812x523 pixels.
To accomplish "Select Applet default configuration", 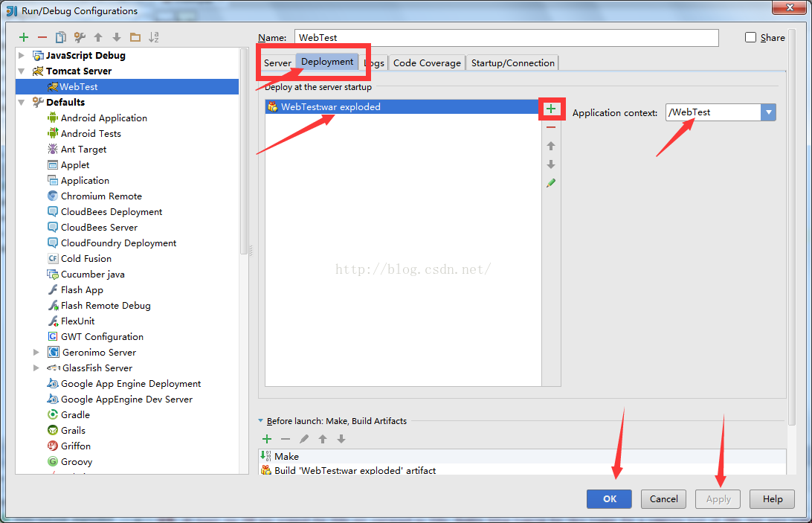I will pyautogui.click(x=68, y=165).
